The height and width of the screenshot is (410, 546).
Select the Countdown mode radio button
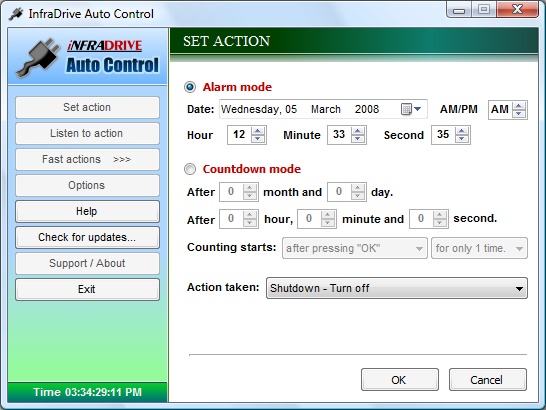pos(190,169)
